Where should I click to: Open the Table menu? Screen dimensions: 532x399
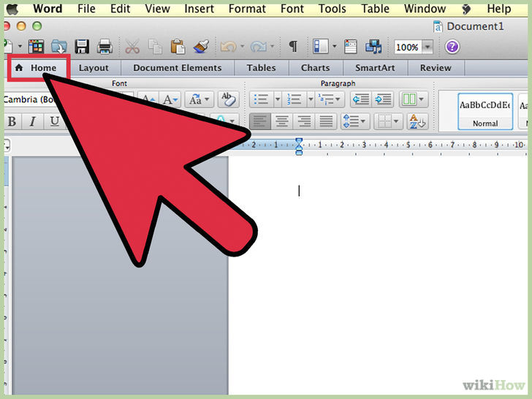click(x=376, y=9)
